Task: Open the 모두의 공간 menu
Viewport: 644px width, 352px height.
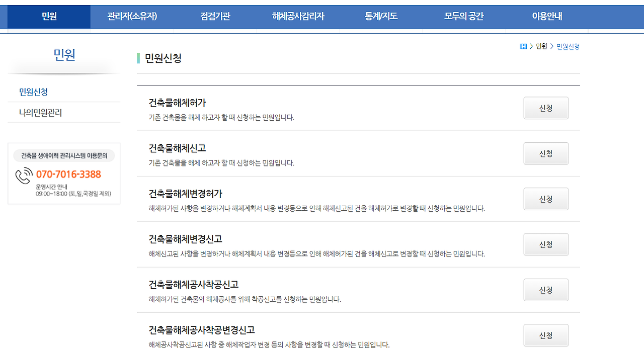Action: pos(463,16)
